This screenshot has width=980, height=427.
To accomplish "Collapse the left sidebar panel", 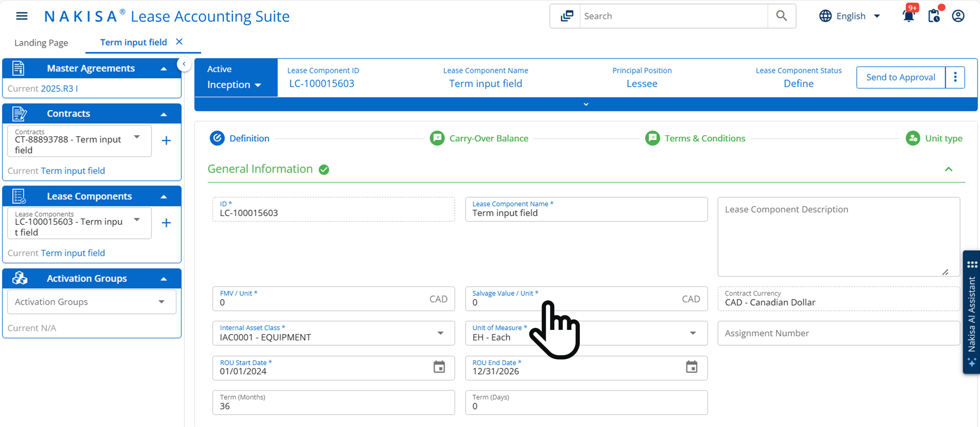I will 184,64.
